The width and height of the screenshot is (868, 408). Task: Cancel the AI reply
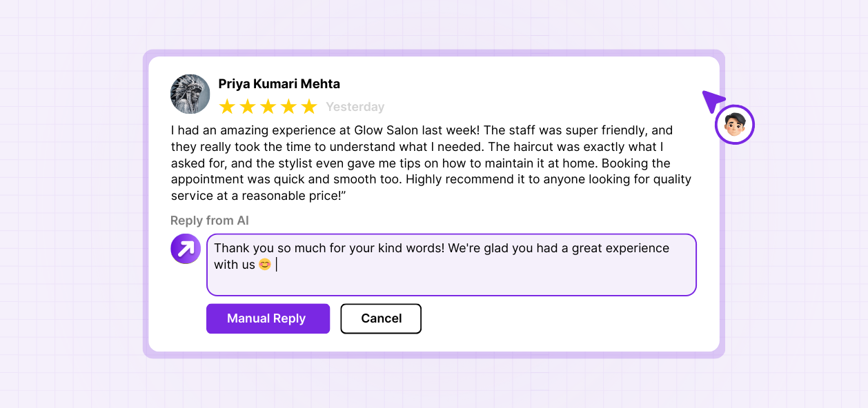click(x=381, y=318)
